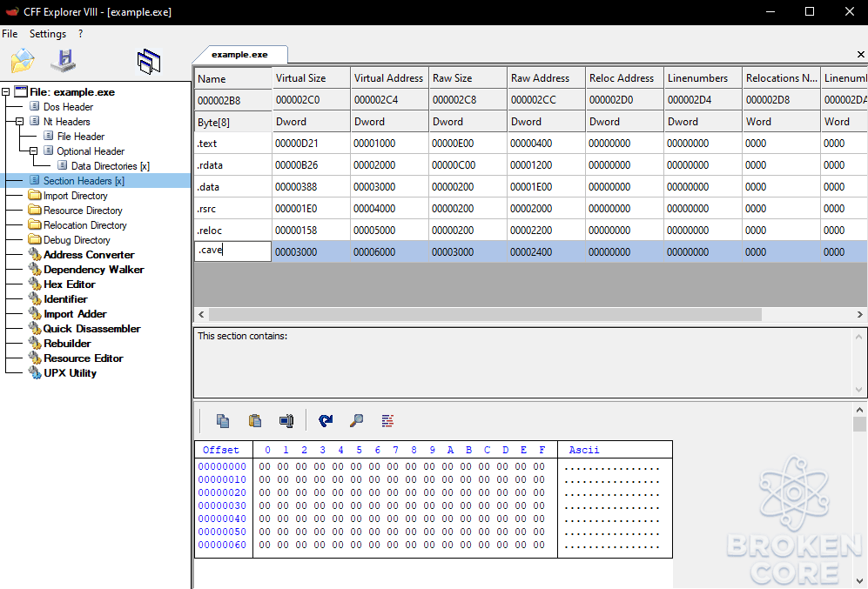Click the Virtual Address column header
Viewport: 868px width, 589px height.
coord(388,78)
